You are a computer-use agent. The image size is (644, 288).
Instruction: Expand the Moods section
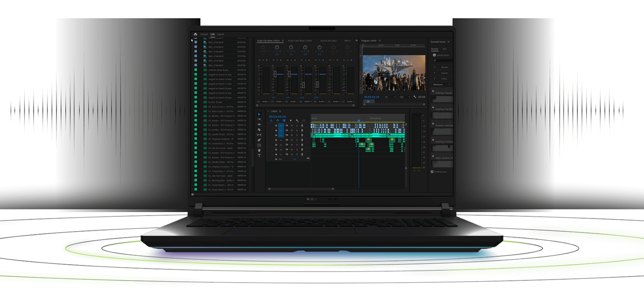pyautogui.click(x=434, y=67)
